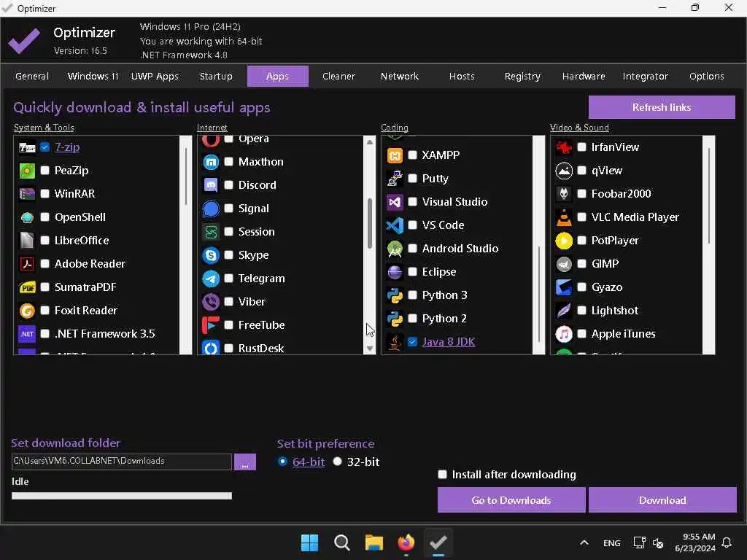This screenshot has width=747, height=560.
Task: Click the IrfanView icon
Action: (564, 147)
